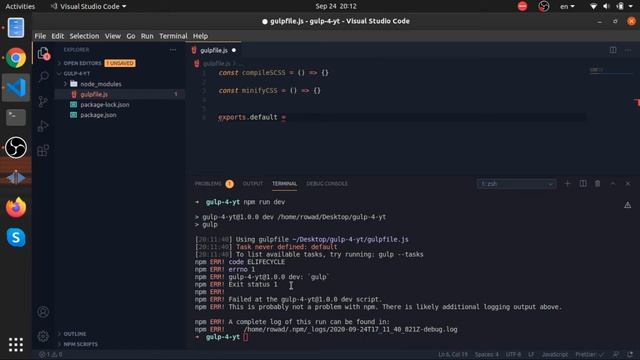Click Prettier in the status bar
The height and width of the screenshot is (360, 640).
click(x=589, y=354)
